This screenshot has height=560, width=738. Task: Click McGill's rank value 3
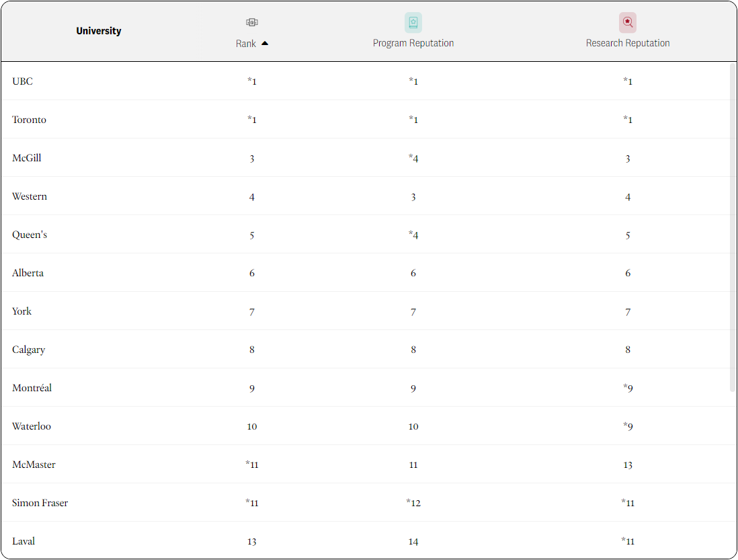coord(252,159)
